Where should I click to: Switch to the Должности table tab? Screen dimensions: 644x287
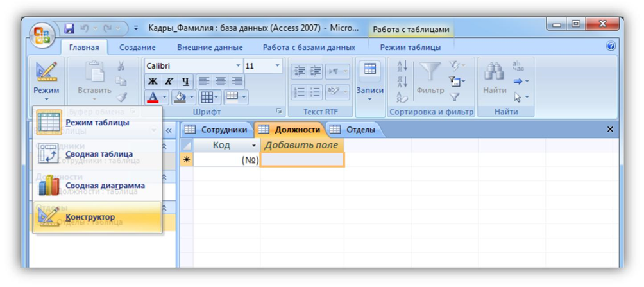click(291, 130)
